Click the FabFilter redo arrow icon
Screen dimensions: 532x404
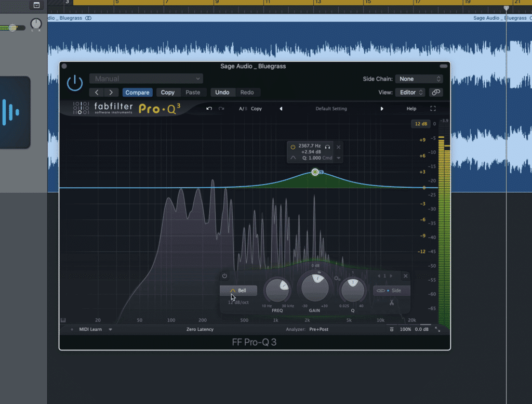coord(221,109)
